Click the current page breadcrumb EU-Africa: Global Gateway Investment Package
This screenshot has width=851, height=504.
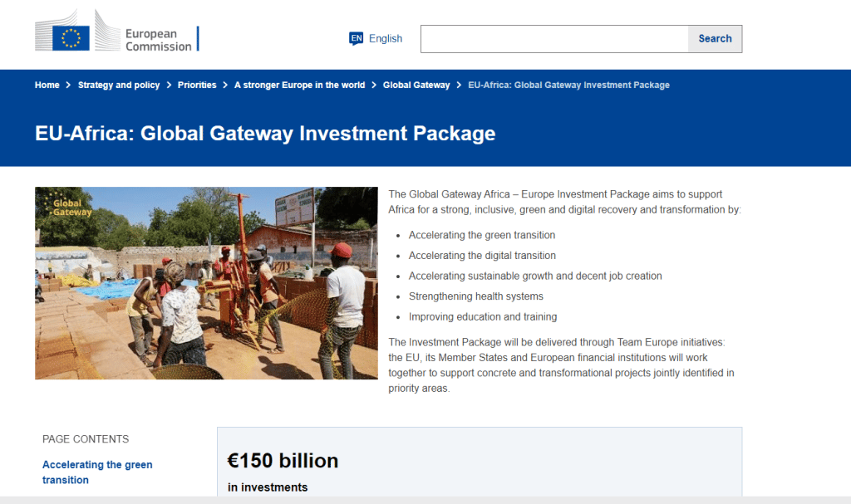[x=568, y=86]
